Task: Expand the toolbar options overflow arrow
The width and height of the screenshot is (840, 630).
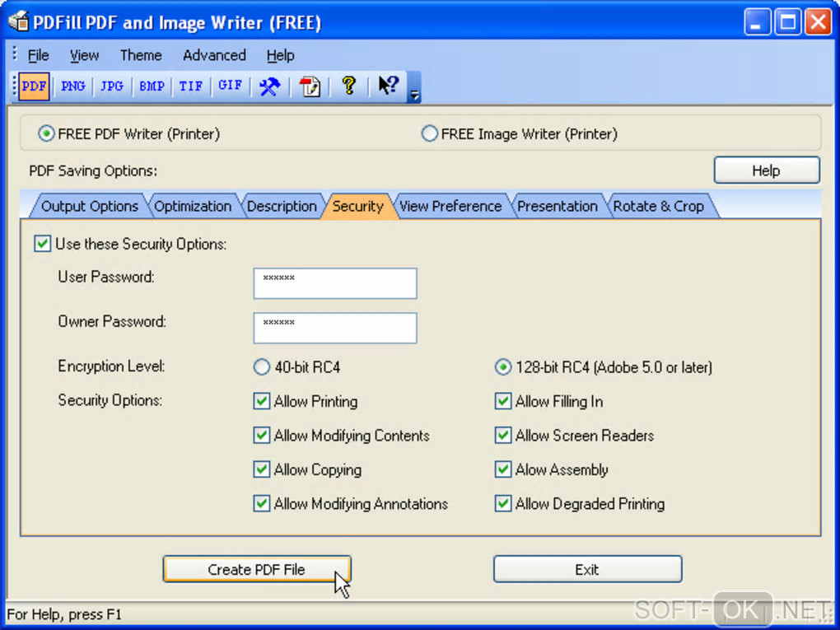Action: [x=414, y=87]
